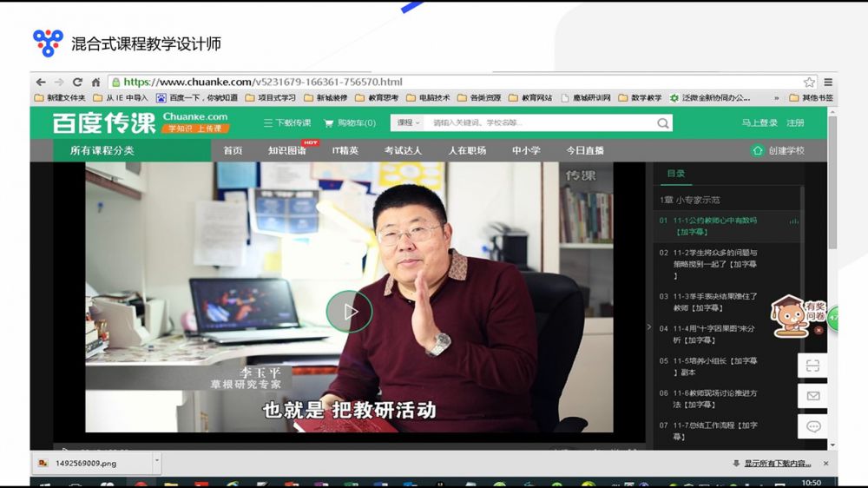Open the shopping cart 购物车
Screen dimensions: 868x488
[x=349, y=123]
